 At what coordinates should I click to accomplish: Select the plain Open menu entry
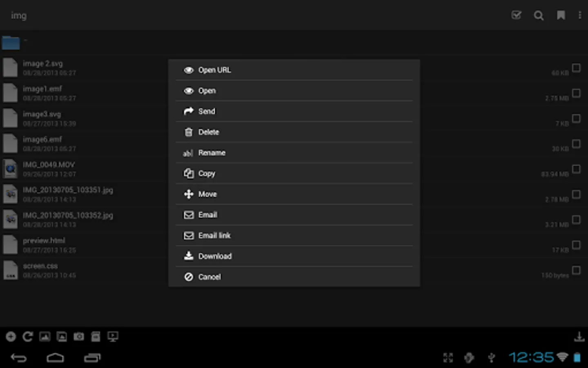(x=294, y=91)
